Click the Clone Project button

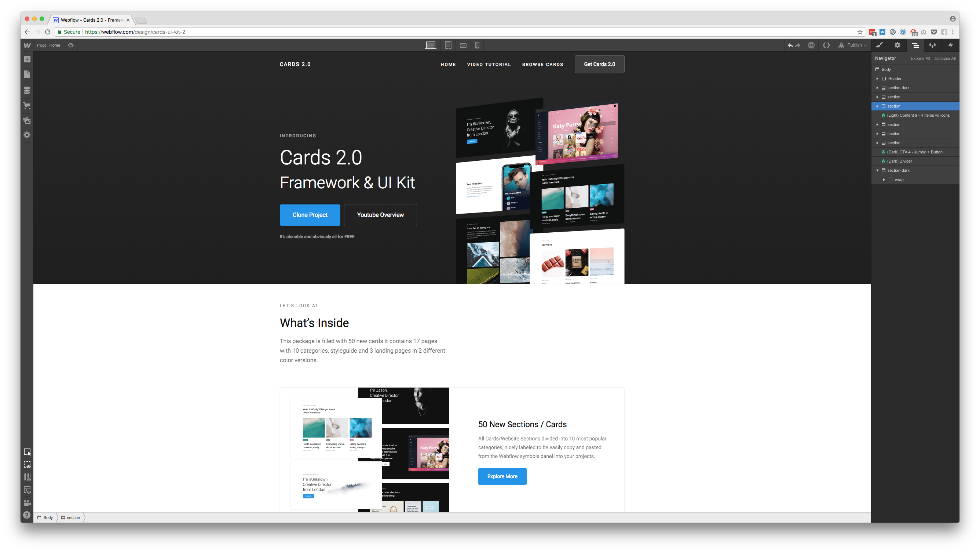310,215
